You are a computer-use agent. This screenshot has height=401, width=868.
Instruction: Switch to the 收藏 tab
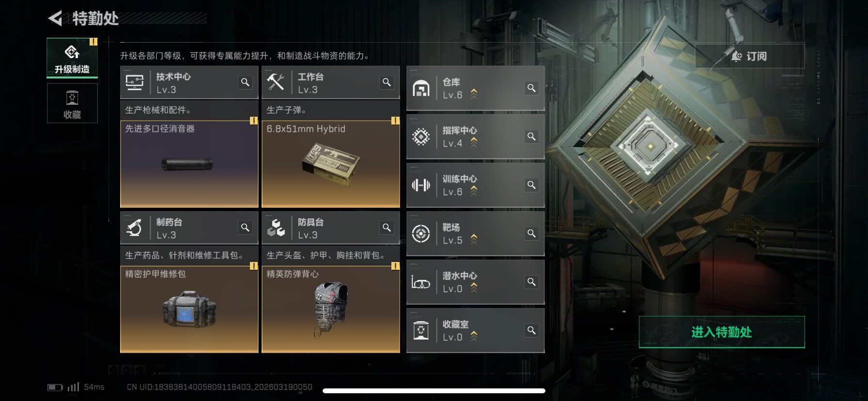click(x=72, y=103)
